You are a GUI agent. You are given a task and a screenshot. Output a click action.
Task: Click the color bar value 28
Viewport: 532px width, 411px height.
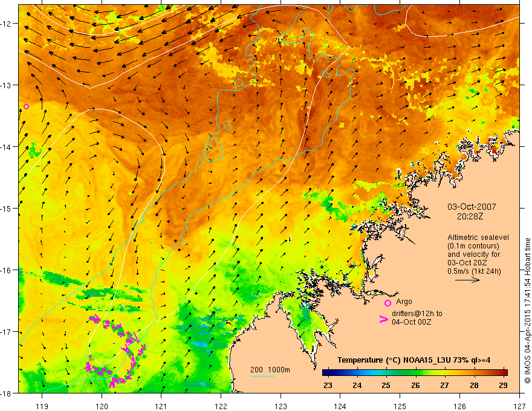[x=474, y=385]
